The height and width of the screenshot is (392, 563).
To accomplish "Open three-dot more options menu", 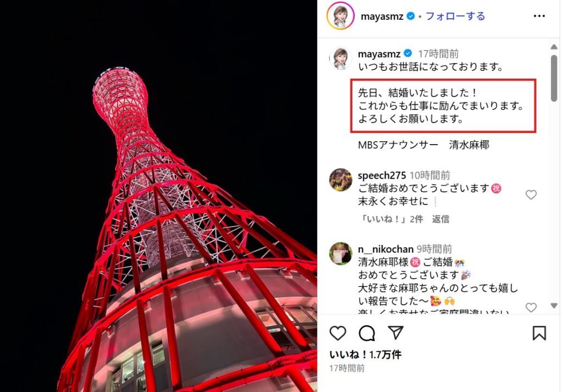I will [x=539, y=16].
